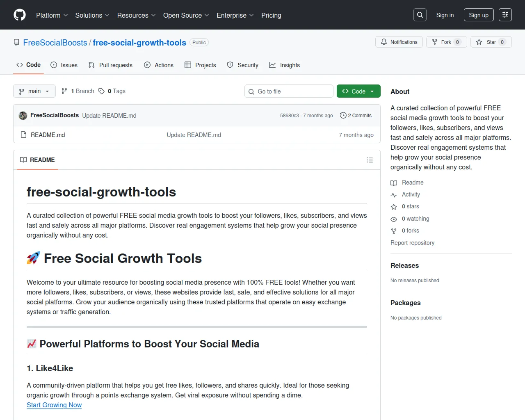View the Activity link in About
Screen dimensions: 525x420
(x=411, y=194)
